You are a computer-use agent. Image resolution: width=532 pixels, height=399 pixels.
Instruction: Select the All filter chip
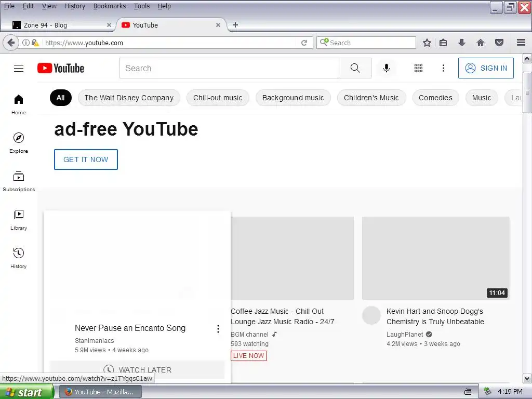point(60,98)
